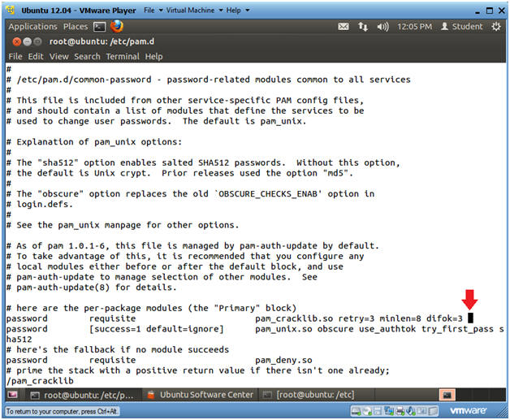Click the VMware CD/DVD drive device icon

(x=367, y=411)
